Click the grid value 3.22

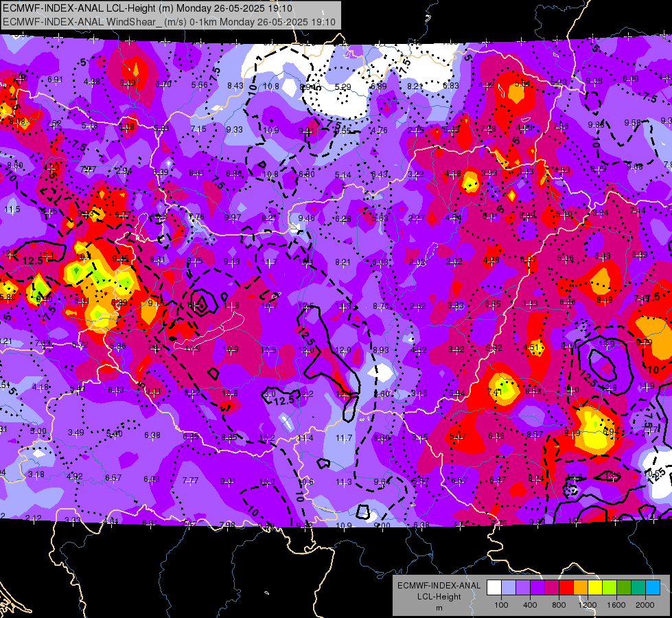pyautogui.click(x=416, y=174)
